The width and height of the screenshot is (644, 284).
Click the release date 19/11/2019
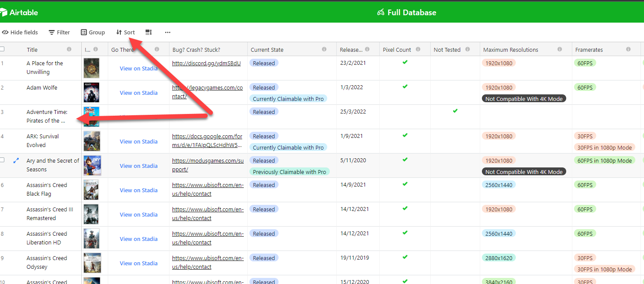coord(355,257)
